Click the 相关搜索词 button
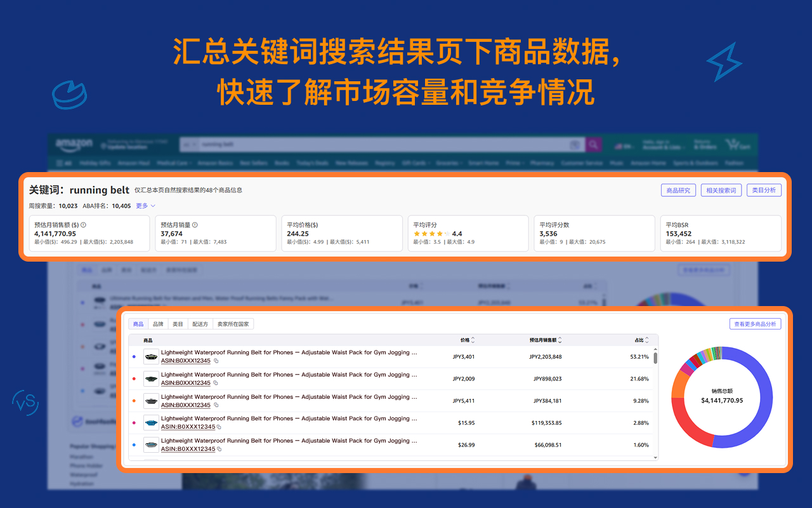 (721, 189)
